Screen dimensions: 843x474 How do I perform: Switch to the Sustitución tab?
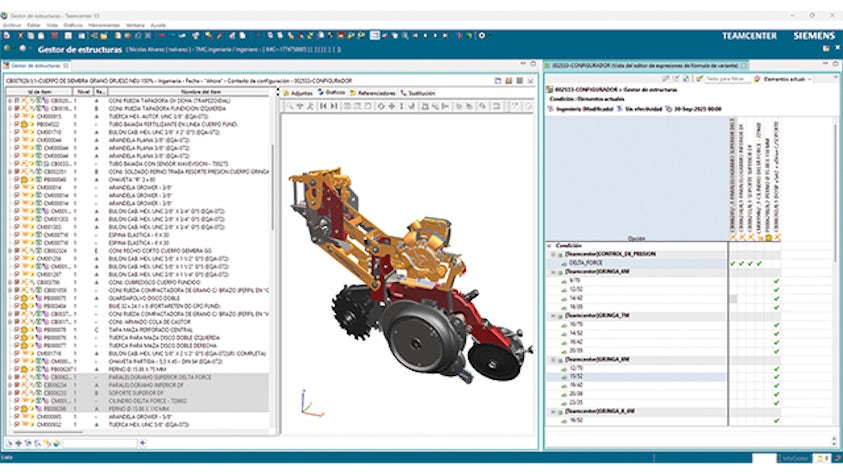click(x=418, y=93)
